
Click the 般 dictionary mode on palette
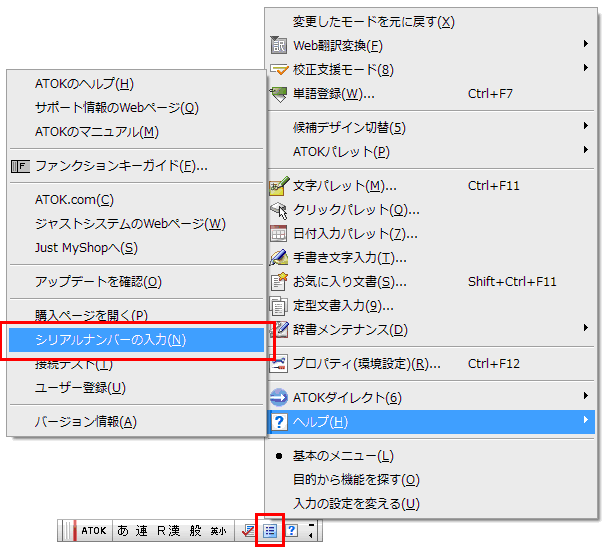coord(195,530)
